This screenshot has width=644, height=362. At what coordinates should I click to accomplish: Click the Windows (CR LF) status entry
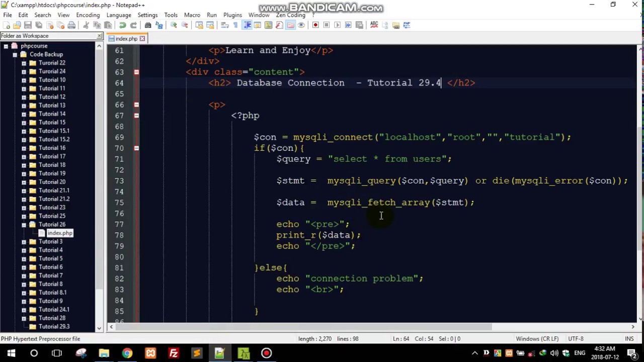coord(537,339)
